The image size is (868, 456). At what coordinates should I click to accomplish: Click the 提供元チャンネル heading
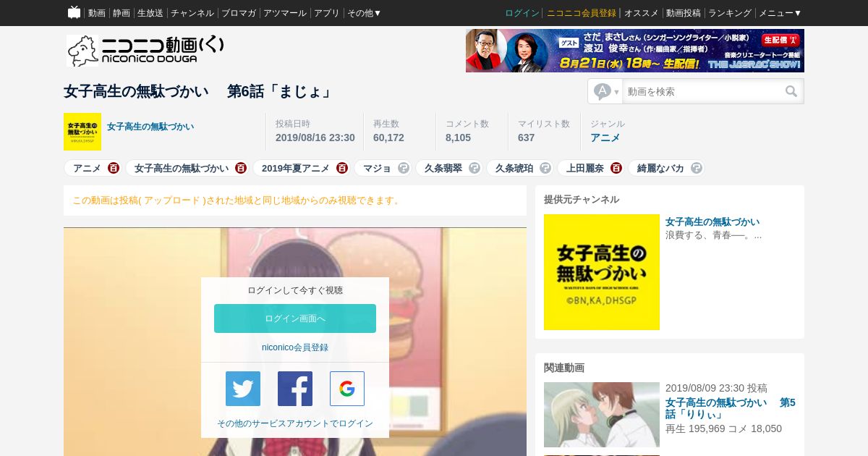pyautogui.click(x=582, y=199)
